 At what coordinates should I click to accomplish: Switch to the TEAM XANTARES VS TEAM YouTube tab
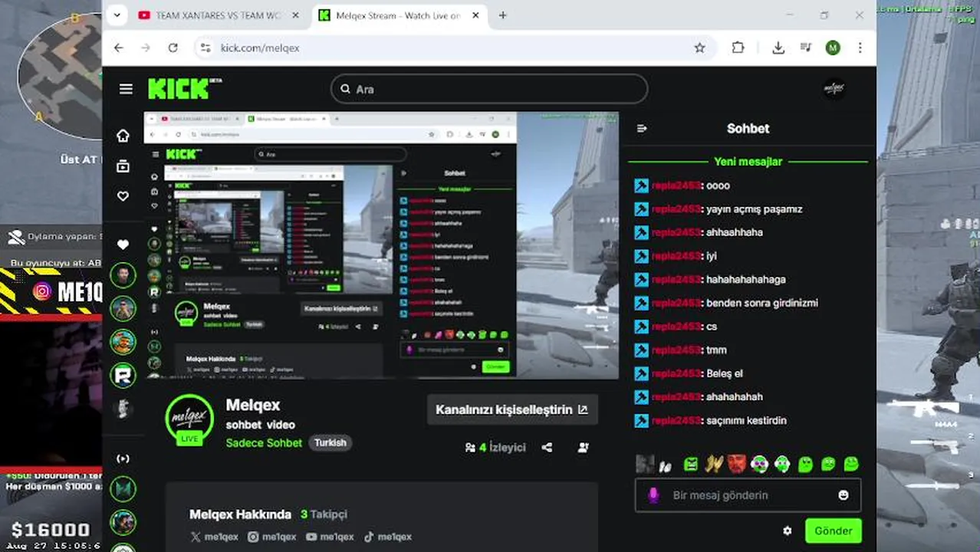pos(219,15)
